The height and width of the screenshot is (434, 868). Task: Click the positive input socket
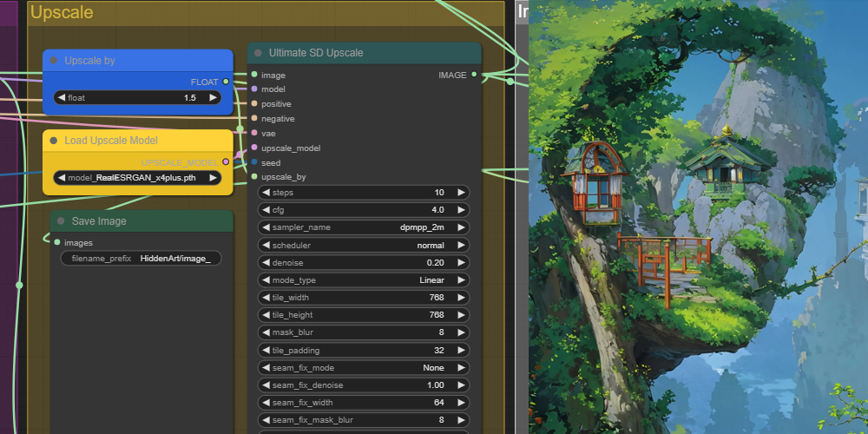pos(254,103)
